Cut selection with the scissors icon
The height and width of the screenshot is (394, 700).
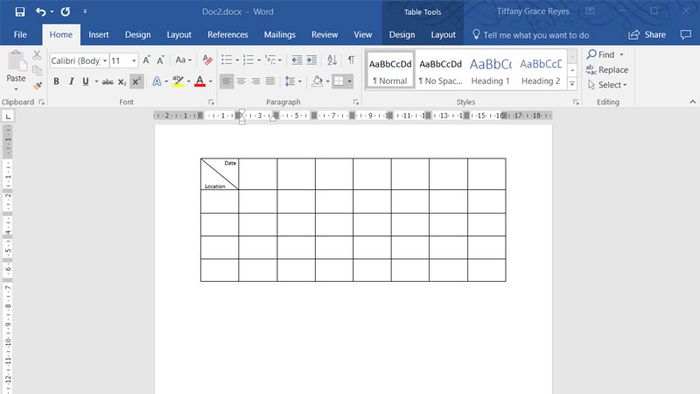pyautogui.click(x=37, y=55)
